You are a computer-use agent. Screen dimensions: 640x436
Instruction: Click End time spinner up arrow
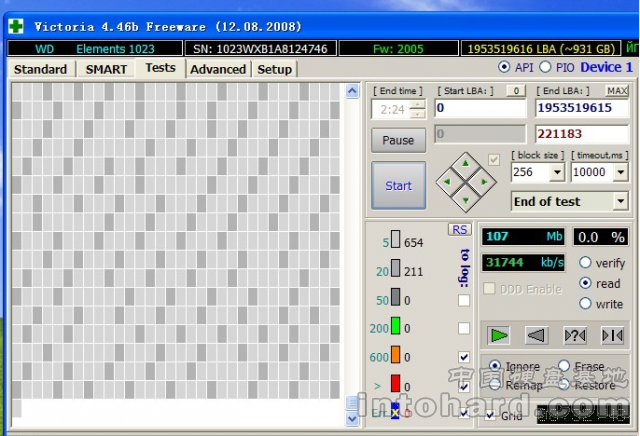[417, 105]
